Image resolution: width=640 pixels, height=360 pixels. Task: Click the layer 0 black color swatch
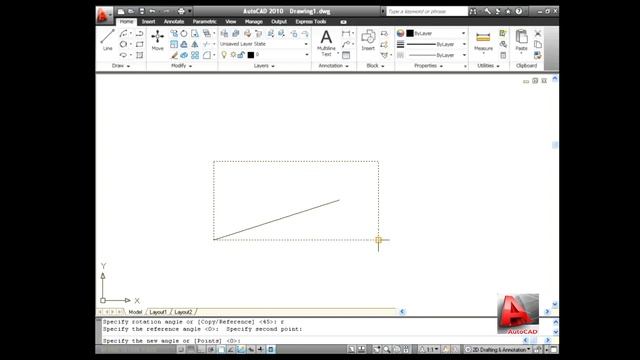pos(251,55)
